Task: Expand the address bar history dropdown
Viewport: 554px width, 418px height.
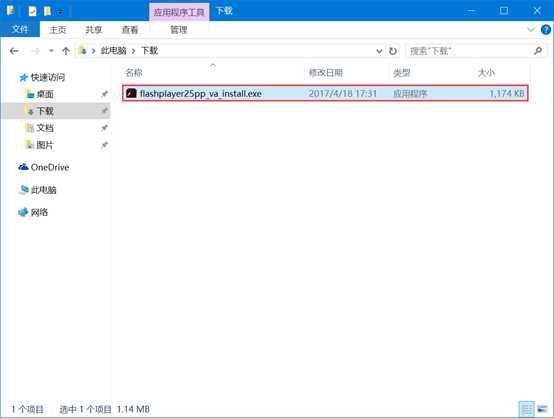Action: (379, 51)
